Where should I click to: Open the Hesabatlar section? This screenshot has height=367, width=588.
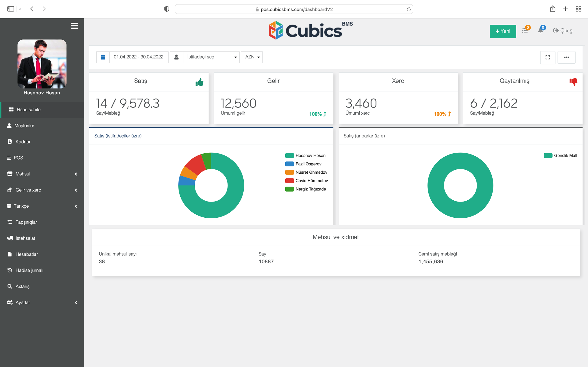27,254
